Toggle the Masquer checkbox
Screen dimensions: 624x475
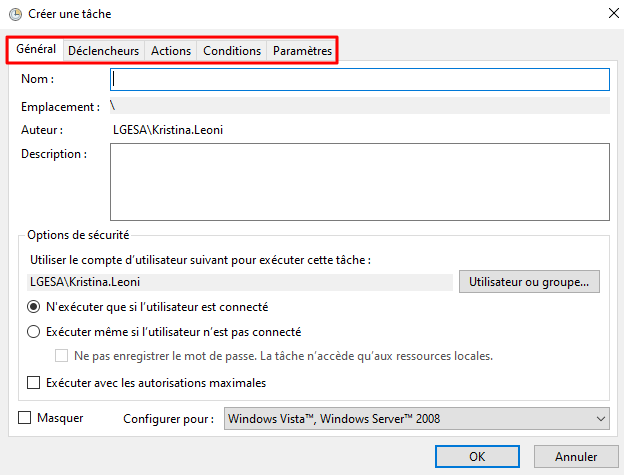click(26, 418)
